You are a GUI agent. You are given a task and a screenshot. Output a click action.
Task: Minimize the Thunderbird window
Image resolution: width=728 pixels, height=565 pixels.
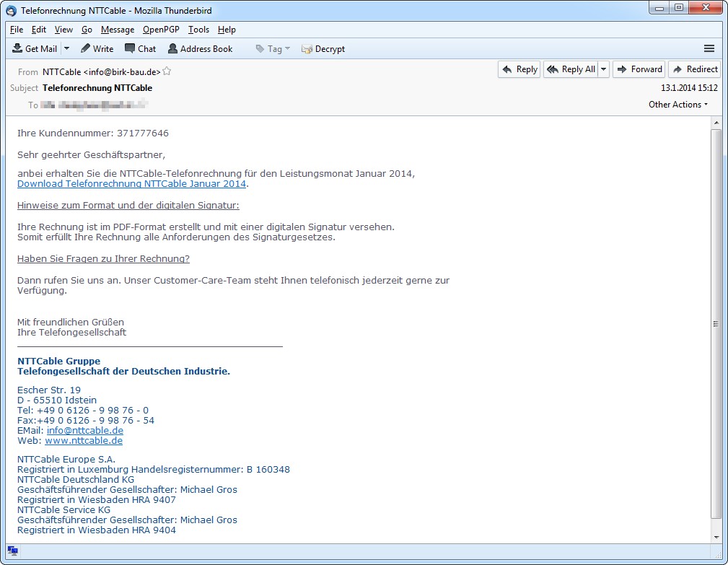tap(659, 7)
